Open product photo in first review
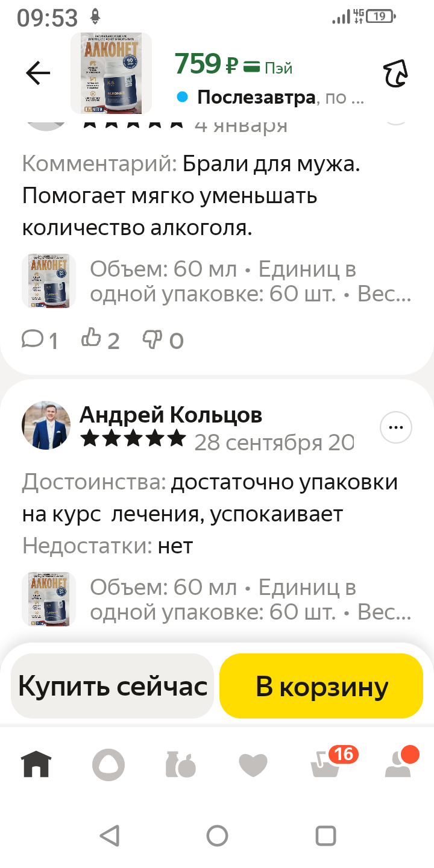This screenshot has width=434, height=868. 49,281
